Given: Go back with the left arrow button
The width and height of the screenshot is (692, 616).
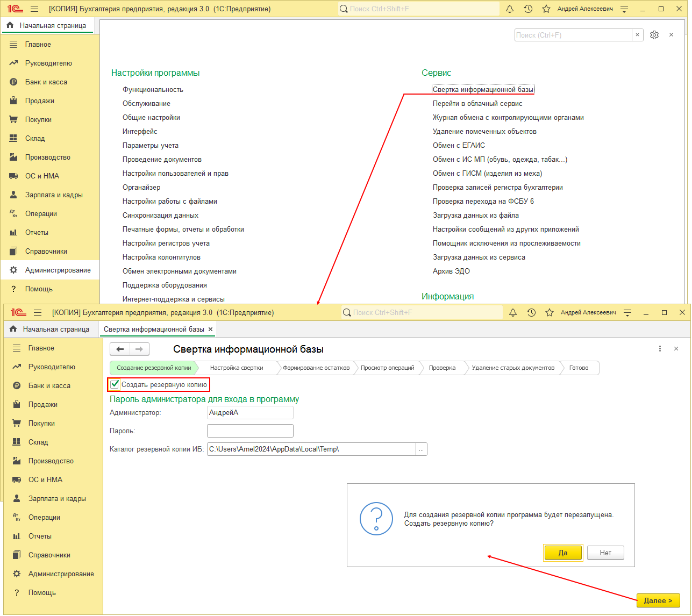Looking at the screenshot, I should 120,349.
